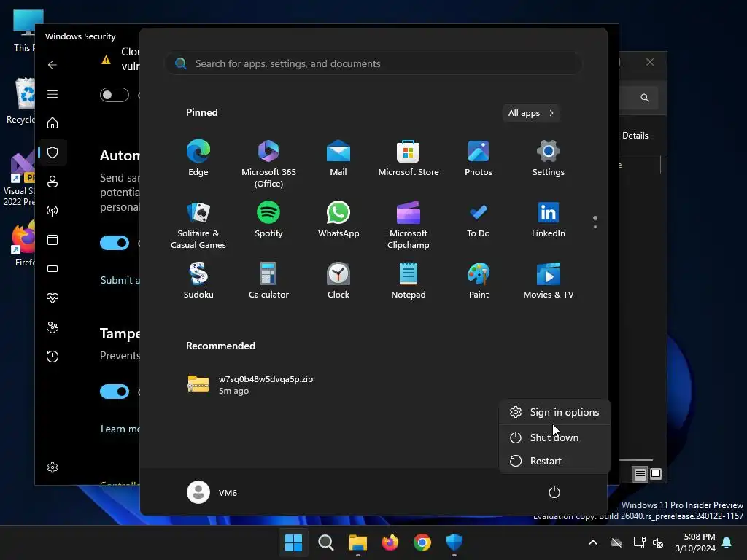Launch Spotify
The width and height of the screenshot is (747, 560).
pyautogui.click(x=268, y=219)
